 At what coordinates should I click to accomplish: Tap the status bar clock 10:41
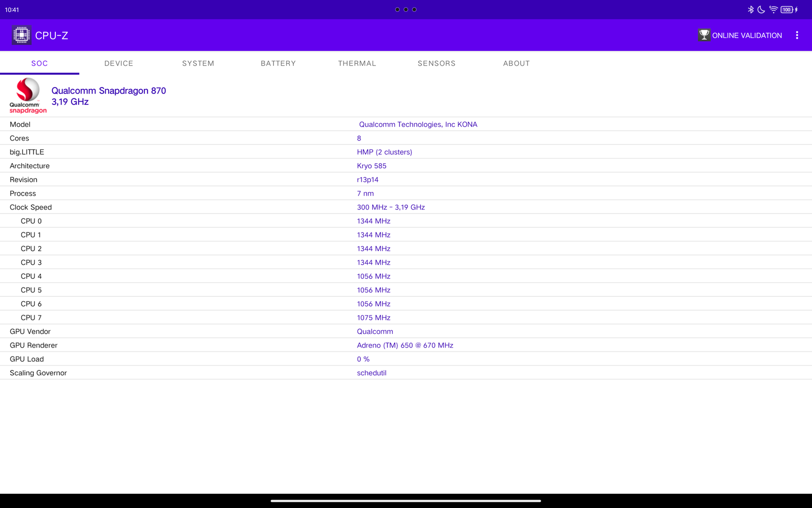pyautogui.click(x=12, y=9)
